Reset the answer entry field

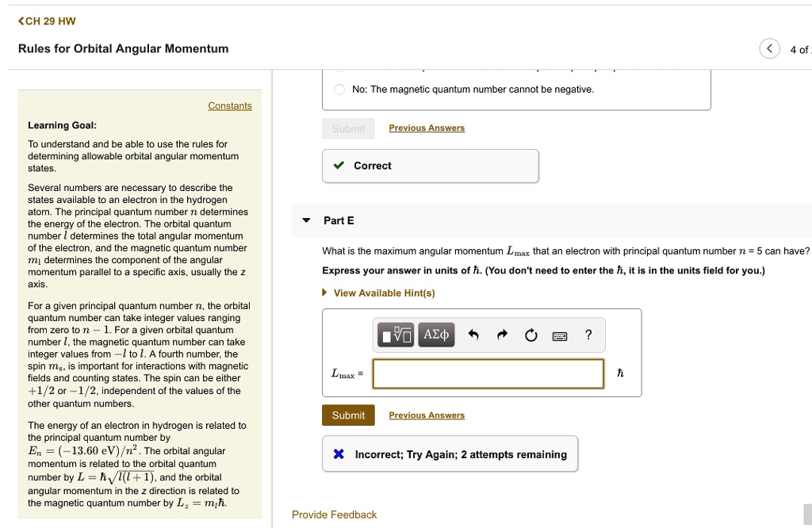[530, 335]
